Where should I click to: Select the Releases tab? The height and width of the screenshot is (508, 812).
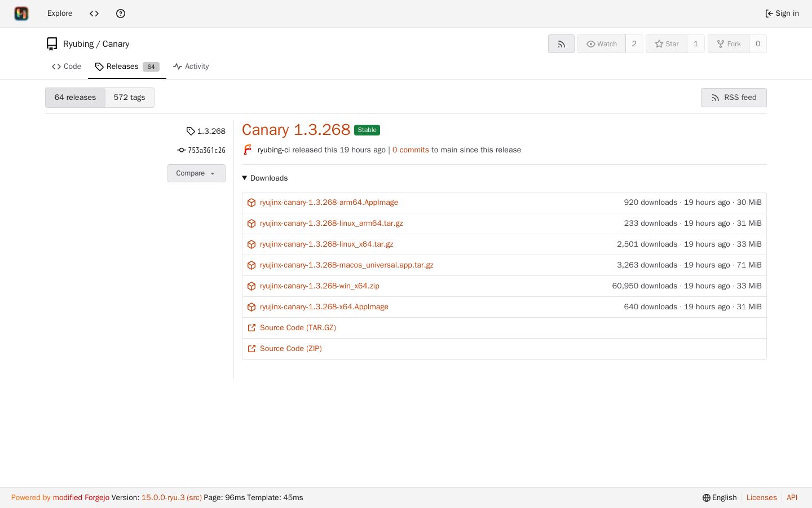(127, 67)
